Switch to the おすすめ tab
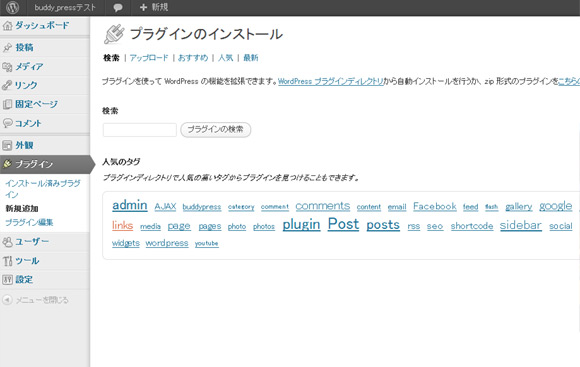 pyautogui.click(x=193, y=58)
